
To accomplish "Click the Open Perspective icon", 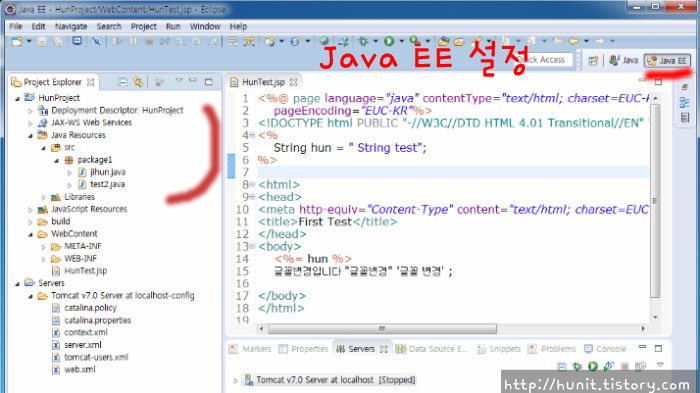I will pos(593,61).
